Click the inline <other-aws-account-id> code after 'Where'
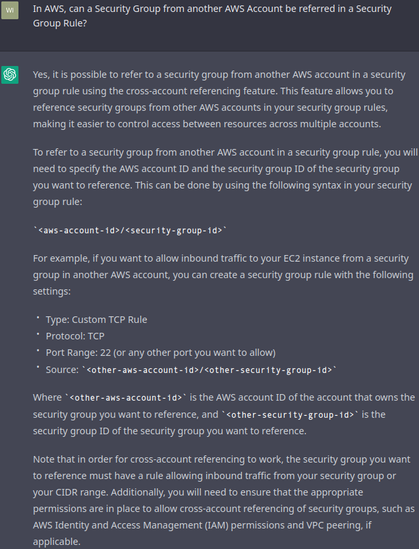The image size is (419, 549). pyautogui.click(x=126, y=398)
